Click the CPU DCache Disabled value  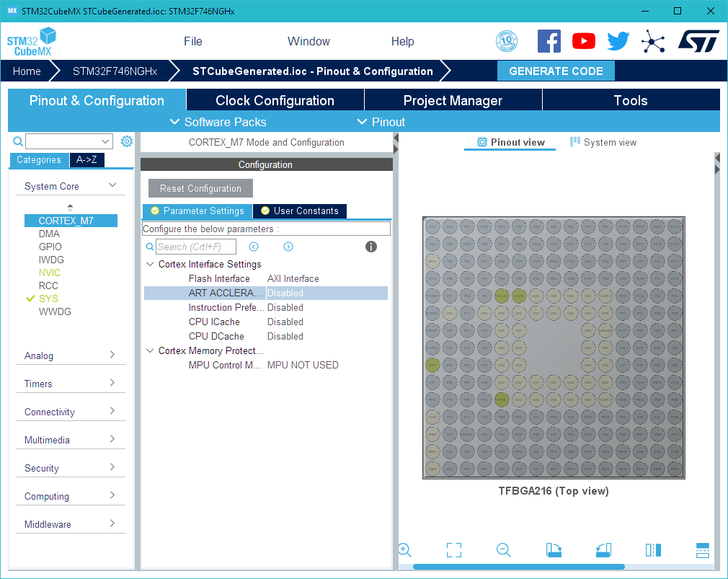coord(285,336)
